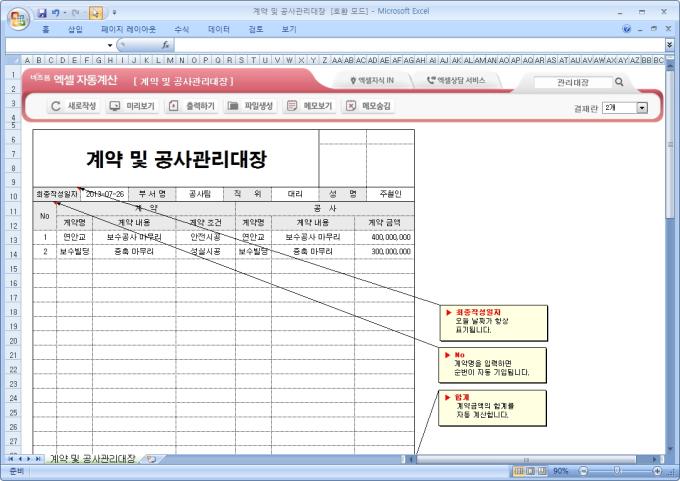Open the 데이터 ribbon tab

pos(219,29)
